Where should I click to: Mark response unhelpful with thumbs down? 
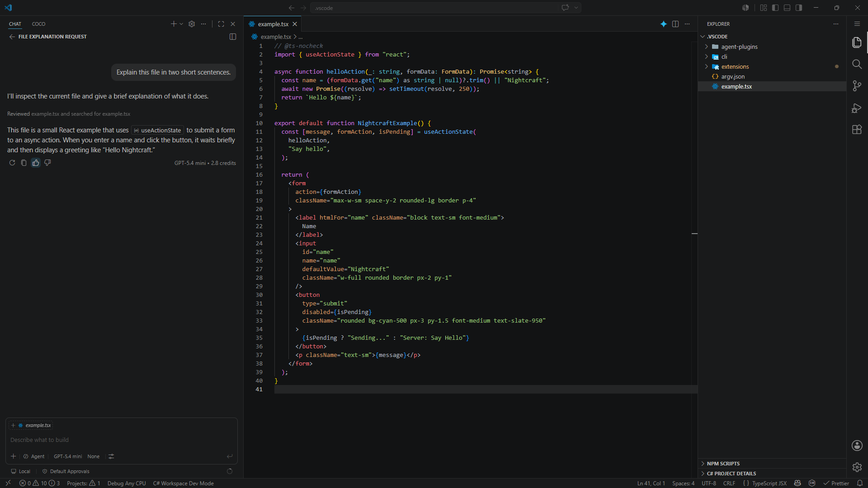[x=47, y=163]
